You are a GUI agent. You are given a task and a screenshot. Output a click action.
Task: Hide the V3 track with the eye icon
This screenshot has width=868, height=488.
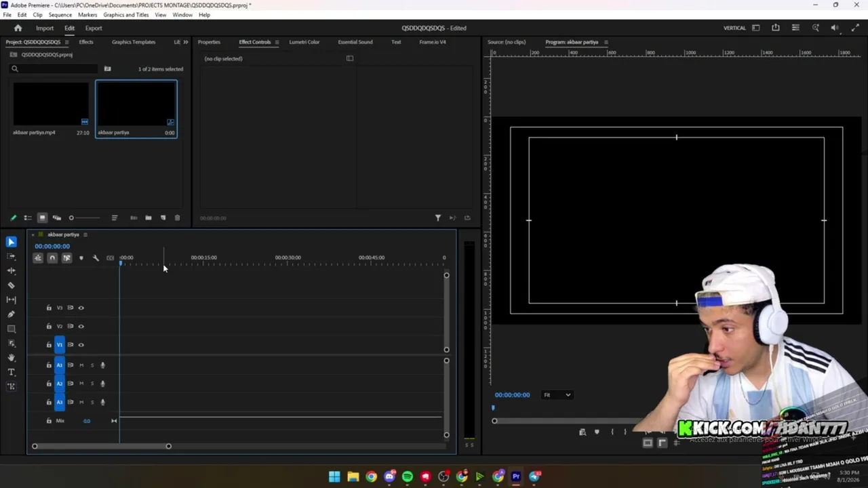click(x=81, y=308)
